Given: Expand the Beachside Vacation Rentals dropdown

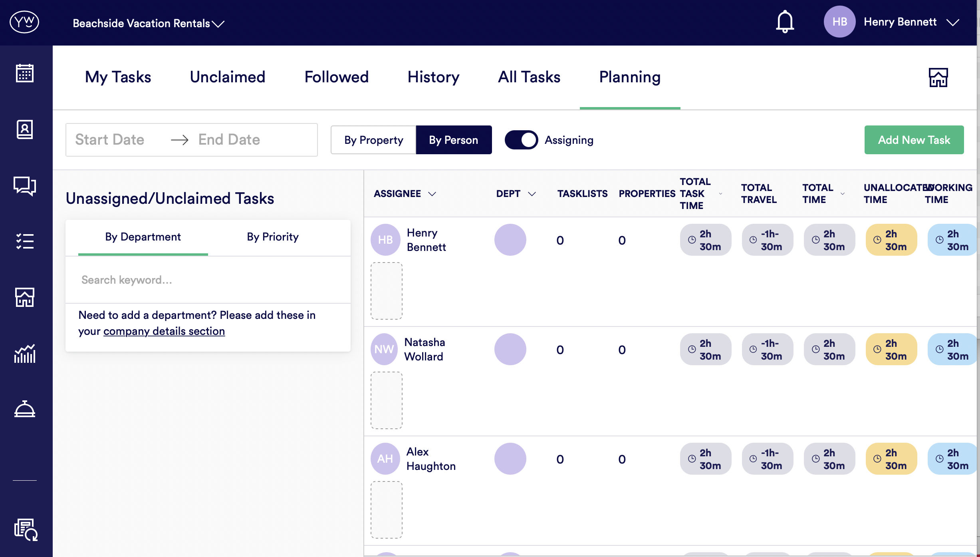Looking at the screenshot, I should click(x=149, y=24).
